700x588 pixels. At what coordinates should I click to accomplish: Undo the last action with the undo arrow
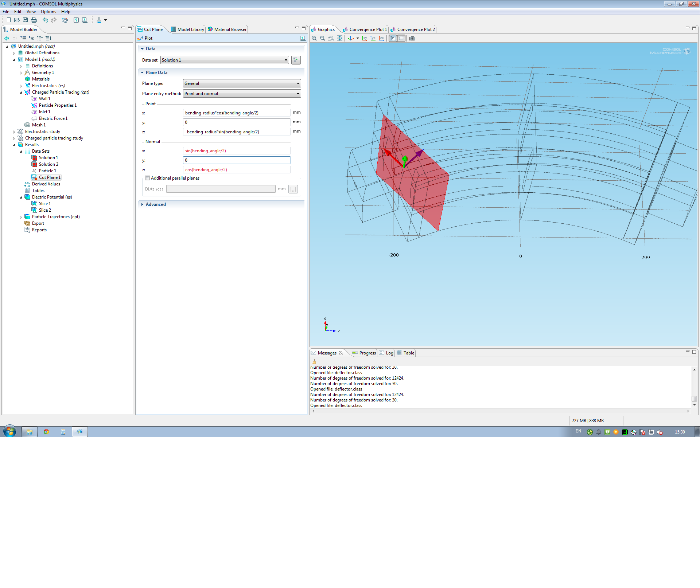pos(45,20)
